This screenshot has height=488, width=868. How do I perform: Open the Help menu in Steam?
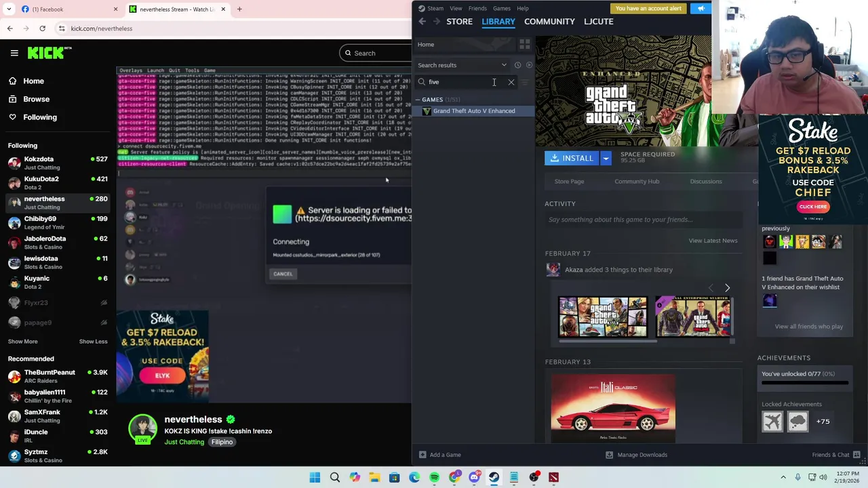(522, 8)
